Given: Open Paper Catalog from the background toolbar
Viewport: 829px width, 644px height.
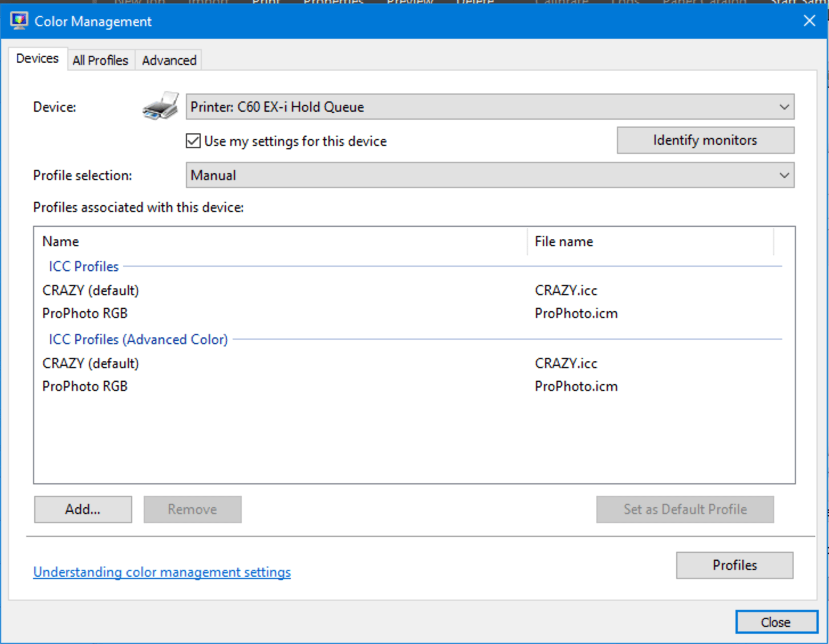Looking at the screenshot, I should 701,3.
